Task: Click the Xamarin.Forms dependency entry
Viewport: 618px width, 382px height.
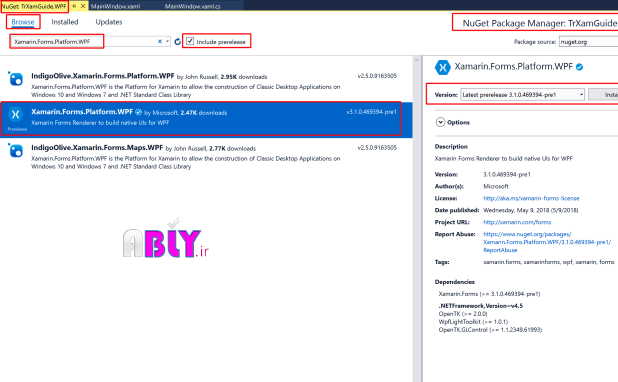Action: (x=489, y=294)
